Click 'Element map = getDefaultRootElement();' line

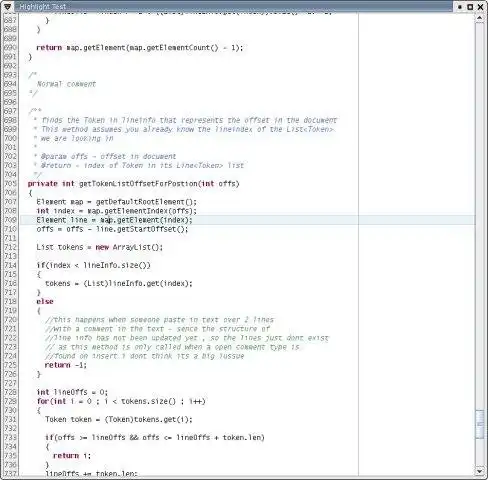pos(117,202)
